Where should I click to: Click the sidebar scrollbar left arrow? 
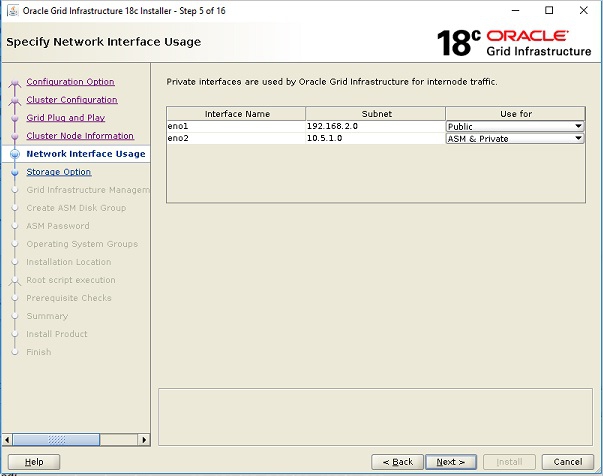click(x=7, y=439)
